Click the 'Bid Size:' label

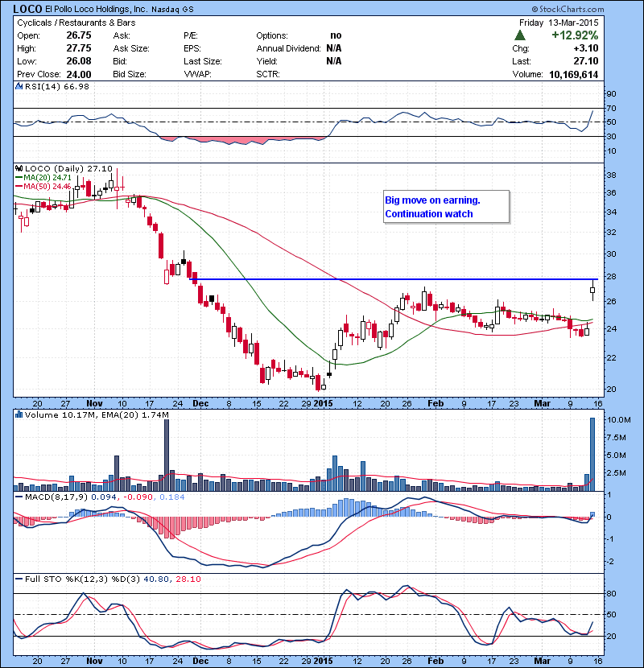click(x=130, y=74)
